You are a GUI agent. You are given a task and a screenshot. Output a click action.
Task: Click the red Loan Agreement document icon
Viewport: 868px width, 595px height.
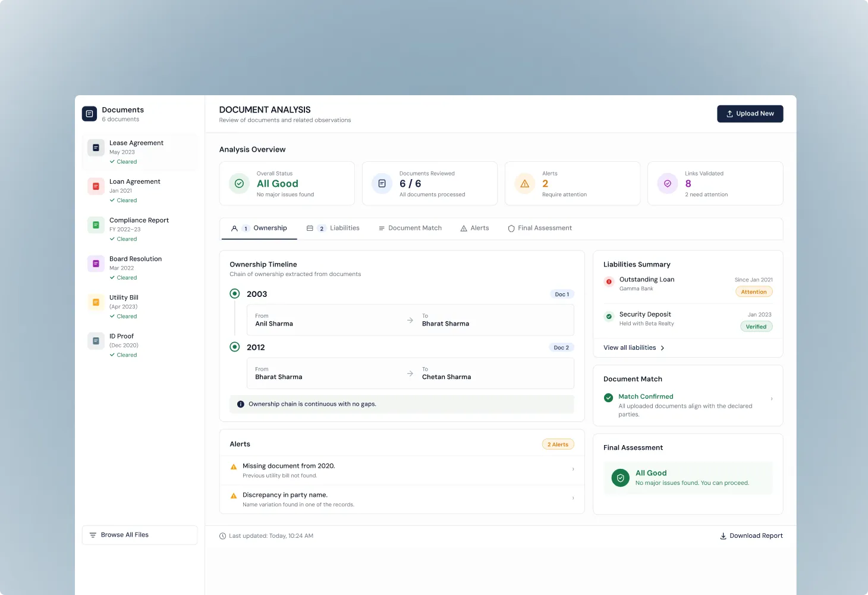[96, 186]
